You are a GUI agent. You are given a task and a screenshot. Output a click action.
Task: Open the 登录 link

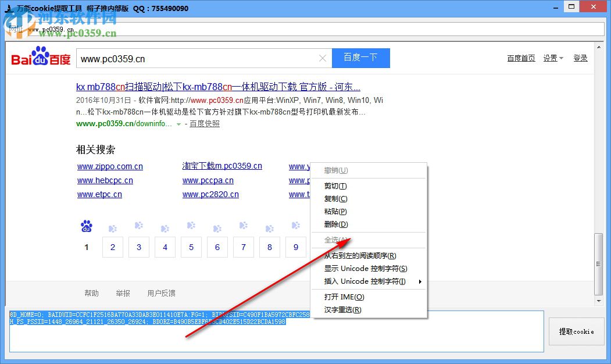coord(580,58)
